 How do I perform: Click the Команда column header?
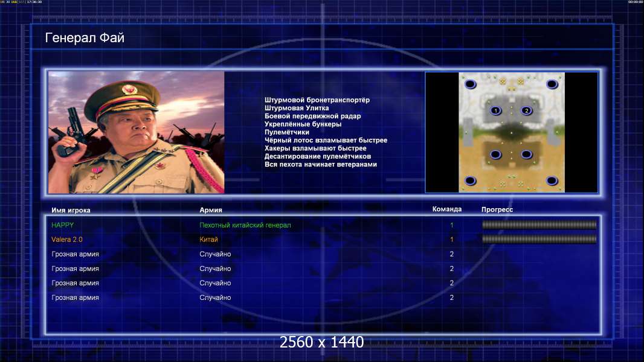click(x=447, y=209)
